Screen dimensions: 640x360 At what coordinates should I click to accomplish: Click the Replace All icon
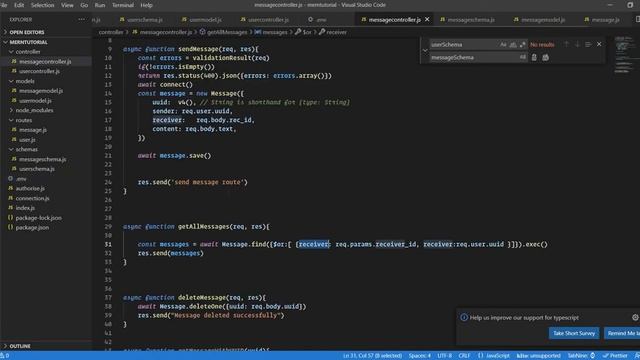pos(546,58)
